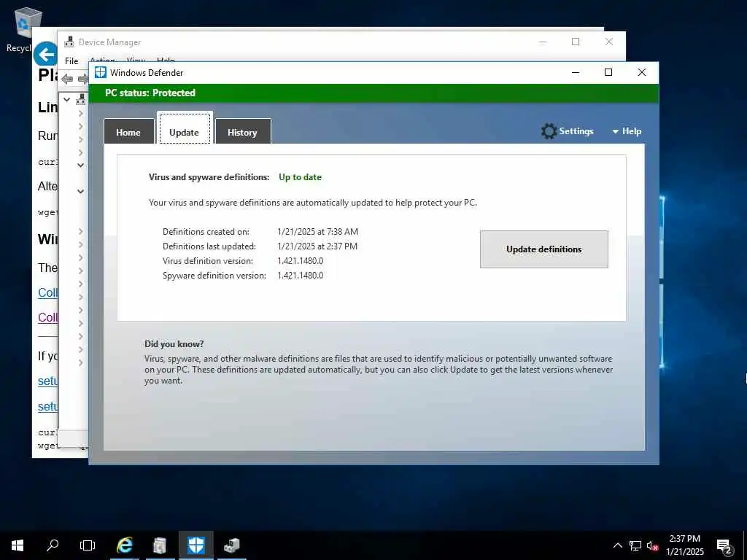The image size is (747, 560).
Task: Click the blue back button in the browser
Action: [x=46, y=54]
